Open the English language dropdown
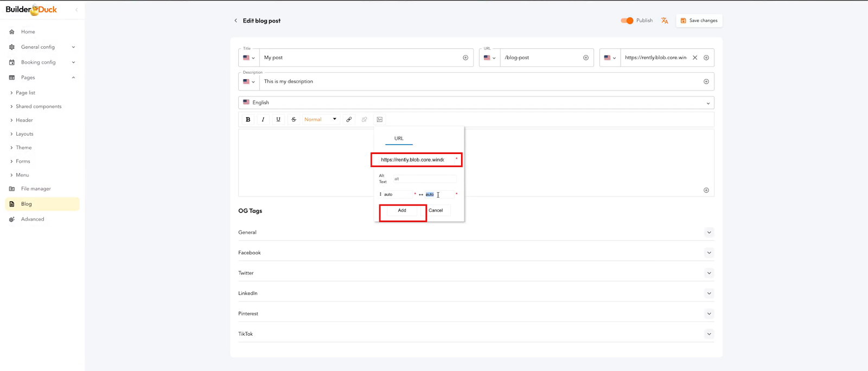This screenshot has width=868, height=371. click(476, 103)
